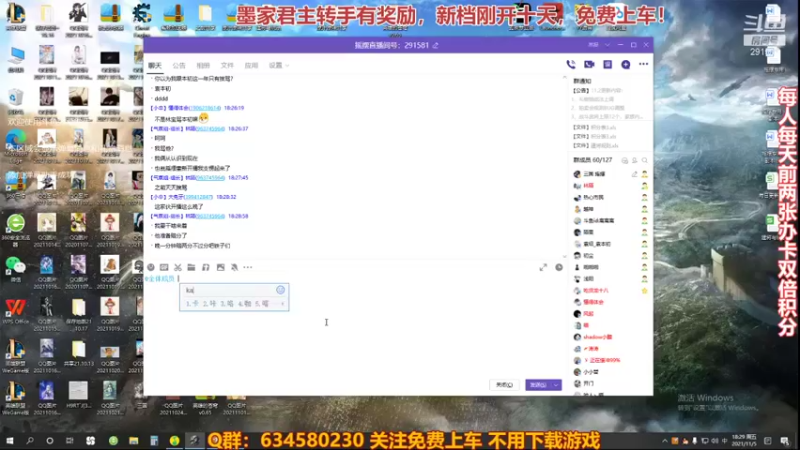
Task: Open sender QQ number link in 18:26:19 message
Action: click(x=205, y=108)
